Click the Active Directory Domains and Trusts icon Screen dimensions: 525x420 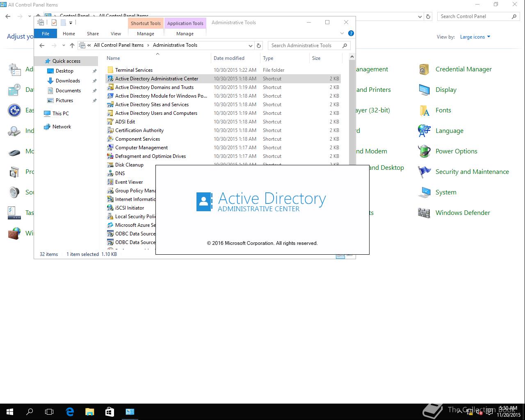(x=110, y=87)
